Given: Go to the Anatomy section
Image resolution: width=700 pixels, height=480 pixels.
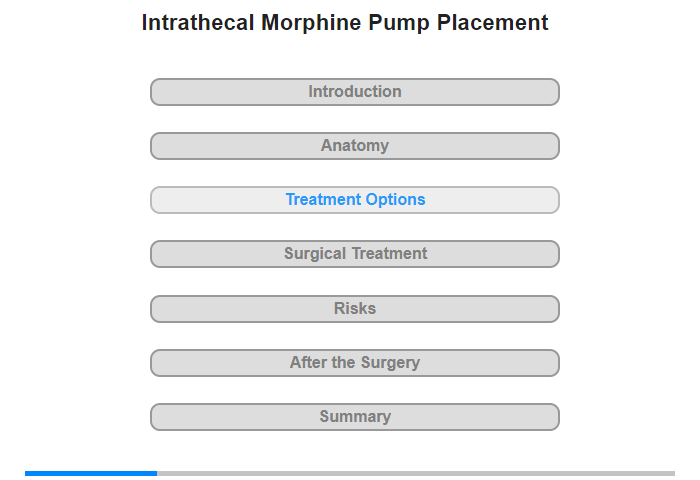Looking at the screenshot, I should (x=354, y=146).
